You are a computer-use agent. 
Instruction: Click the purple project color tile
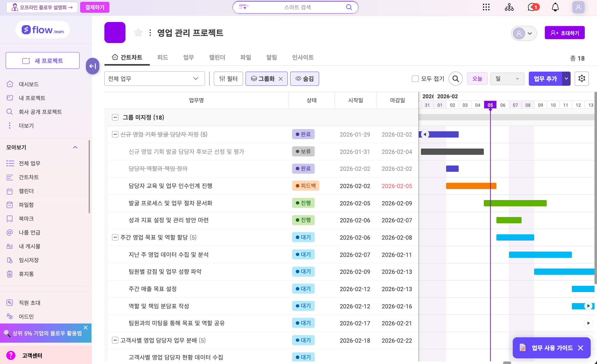pyautogui.click(x=115, y=32)
